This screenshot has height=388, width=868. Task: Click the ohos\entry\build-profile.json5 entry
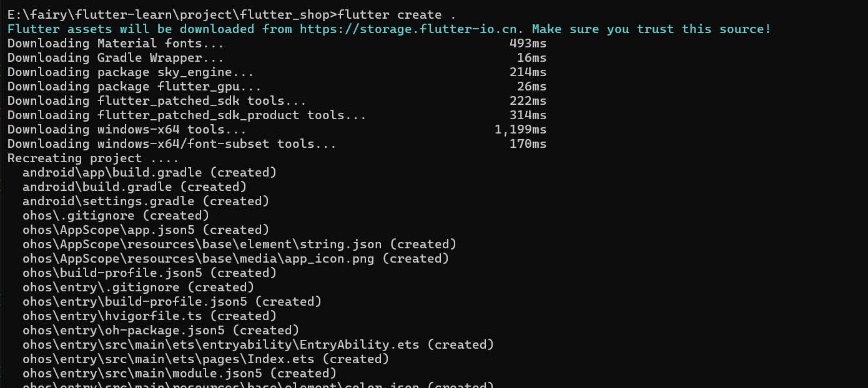172,301
